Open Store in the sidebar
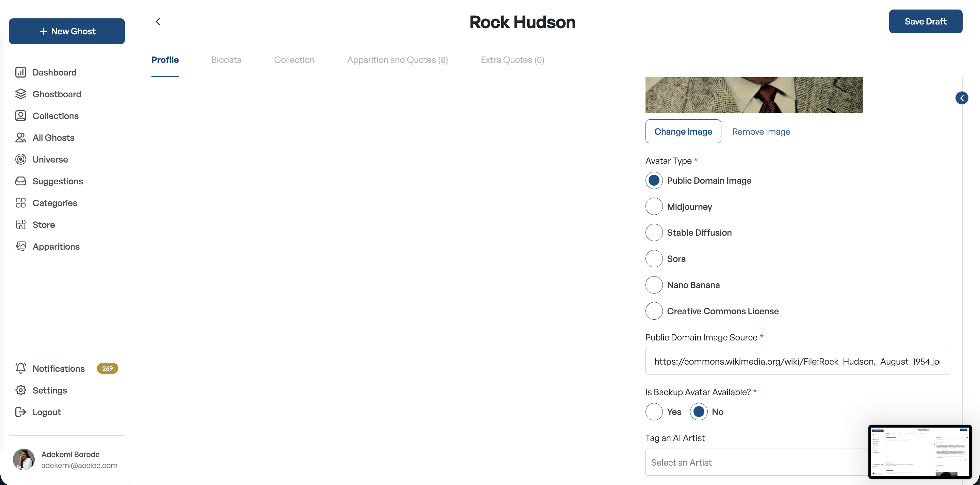This screenshot has height=485, width=980. click(x=44, y=224)
